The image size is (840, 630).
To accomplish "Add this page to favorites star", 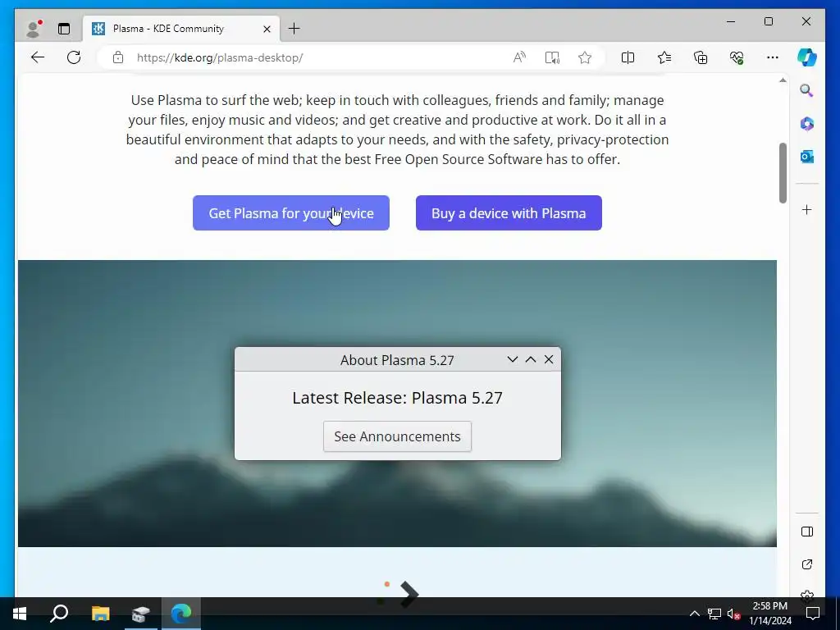I will pyautogui.click(x=584, y=57).
